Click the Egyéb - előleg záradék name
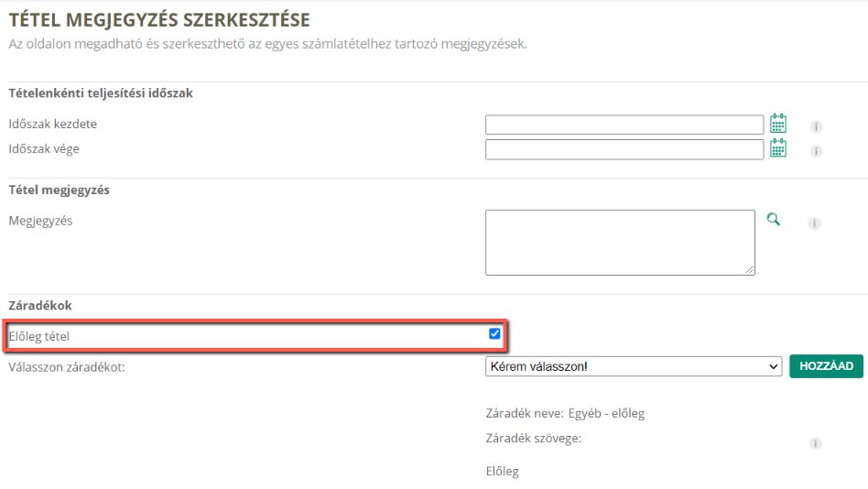This screenshot has width=868, height=489. (x=606, y=414)
